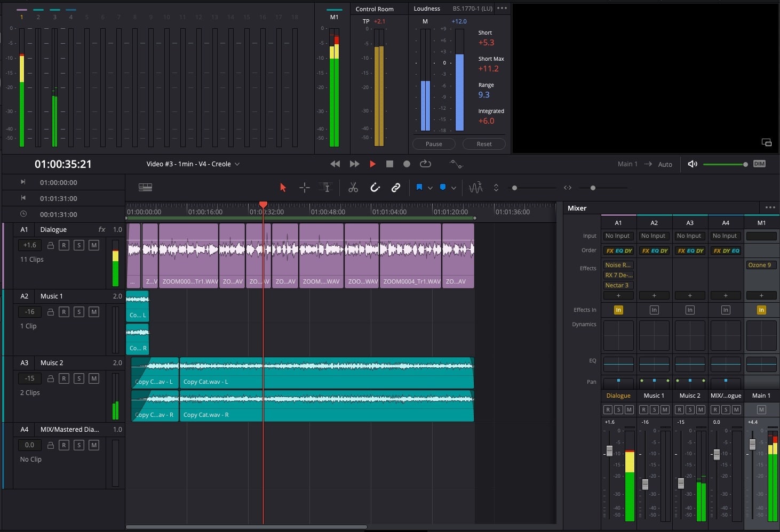Click the timeline playhead marker
780x532 pixels.
pyautogui.click(x=263, y=205)
